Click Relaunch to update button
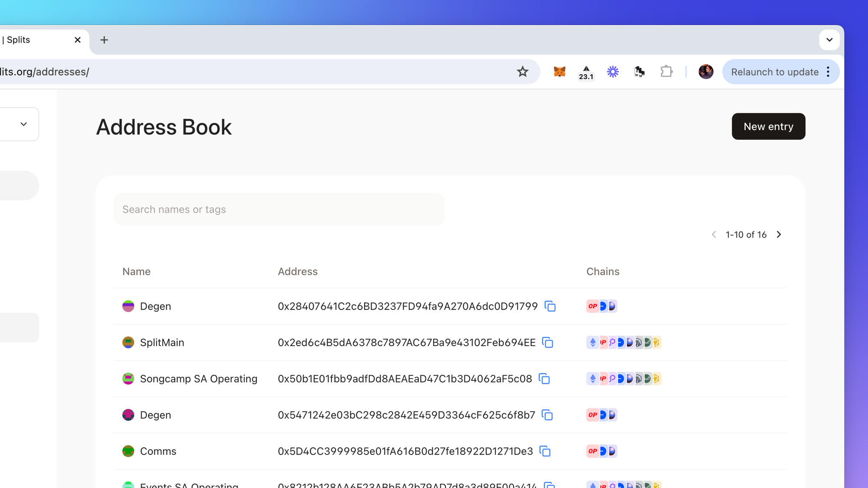This screenshot has width=868, height=488. pyautogui.click(x=775, y=72)
